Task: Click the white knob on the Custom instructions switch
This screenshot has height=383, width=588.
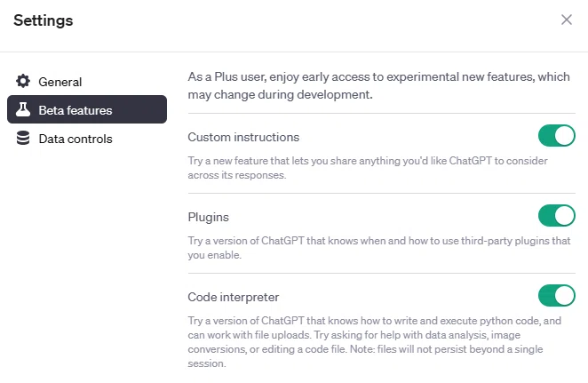Action: 564,135
